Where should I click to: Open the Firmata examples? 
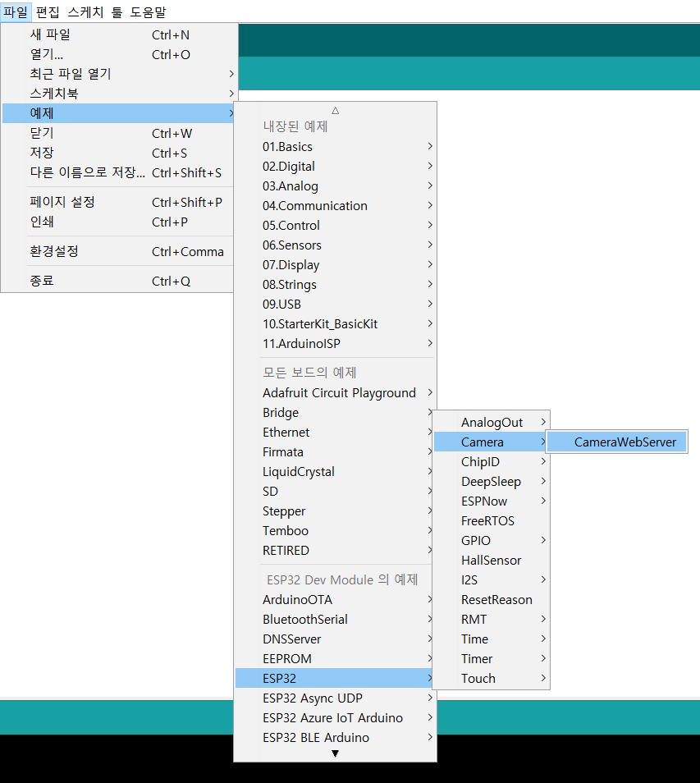335,452
